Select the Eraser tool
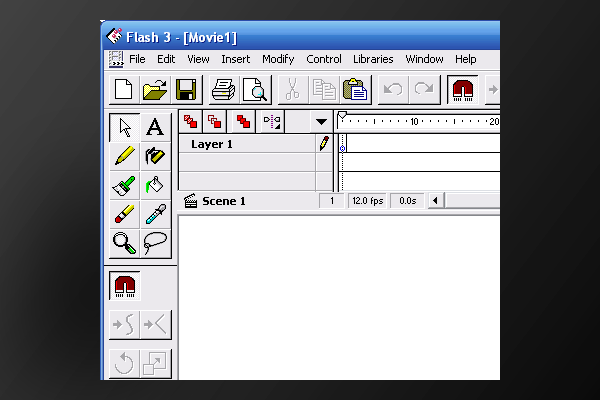This screenshot has height=400, width=600. pyautogui.click(x=124, y=214)
